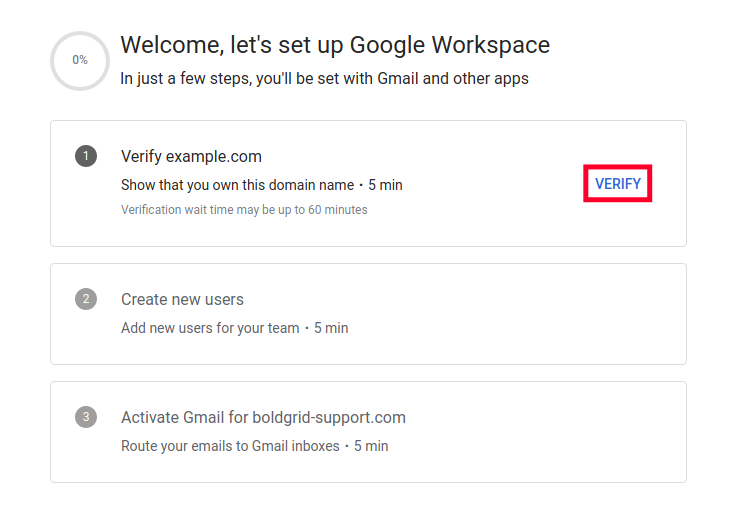Click the "5 min" estimate in step 2
The height and width of the screenshot is (517, 735).
coord(331,328)
